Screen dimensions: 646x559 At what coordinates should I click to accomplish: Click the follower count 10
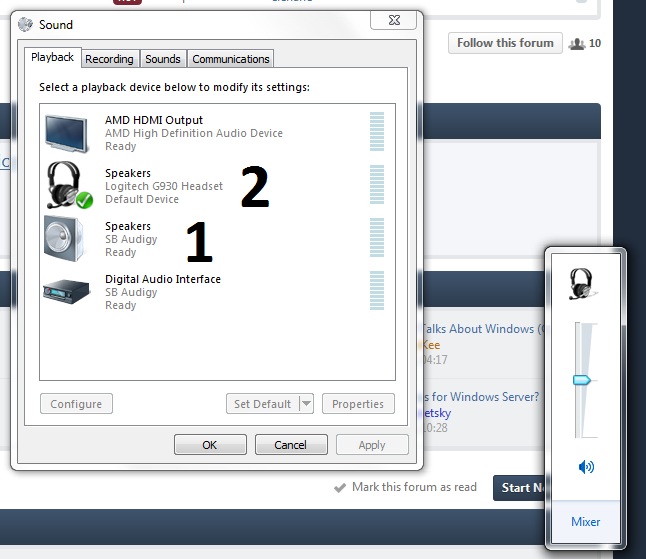pos(595,43)
